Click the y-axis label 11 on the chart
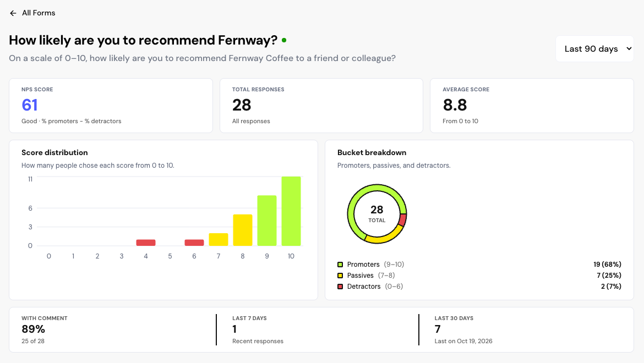 [30, 179]
